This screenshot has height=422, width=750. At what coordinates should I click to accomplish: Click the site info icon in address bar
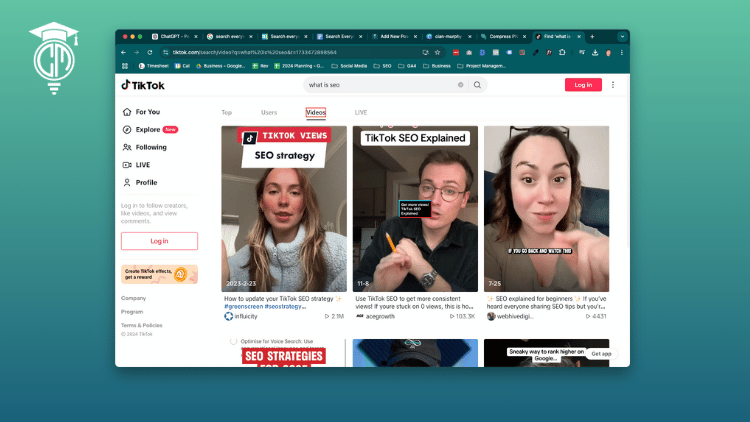tap(165, 52)
